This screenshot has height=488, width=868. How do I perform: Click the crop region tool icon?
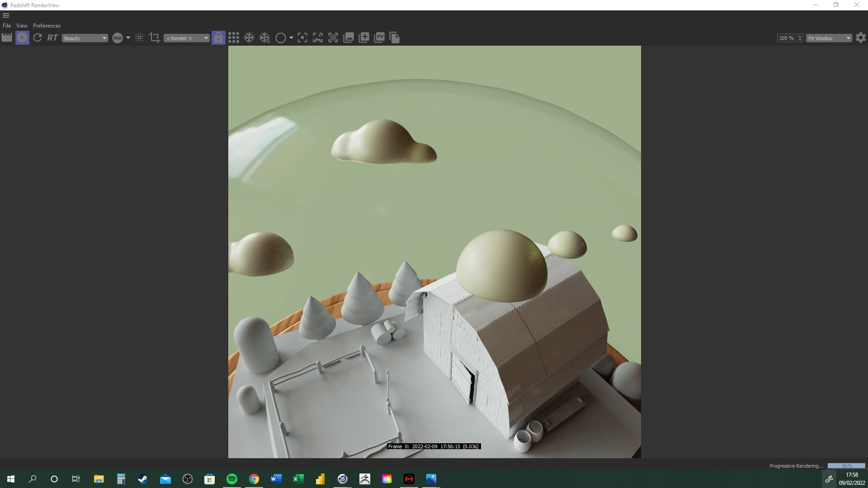click(x=155, y=38)
